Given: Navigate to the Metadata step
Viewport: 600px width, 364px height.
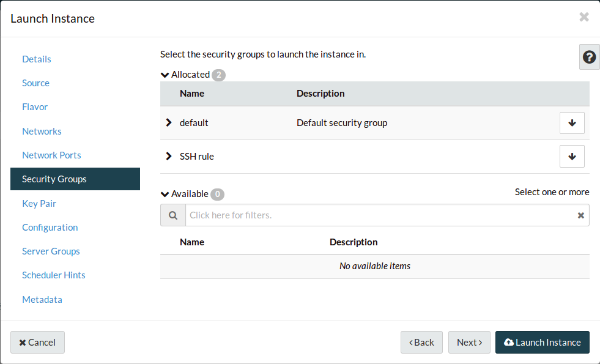Looking at the screenshot, I should pos(42,300).
